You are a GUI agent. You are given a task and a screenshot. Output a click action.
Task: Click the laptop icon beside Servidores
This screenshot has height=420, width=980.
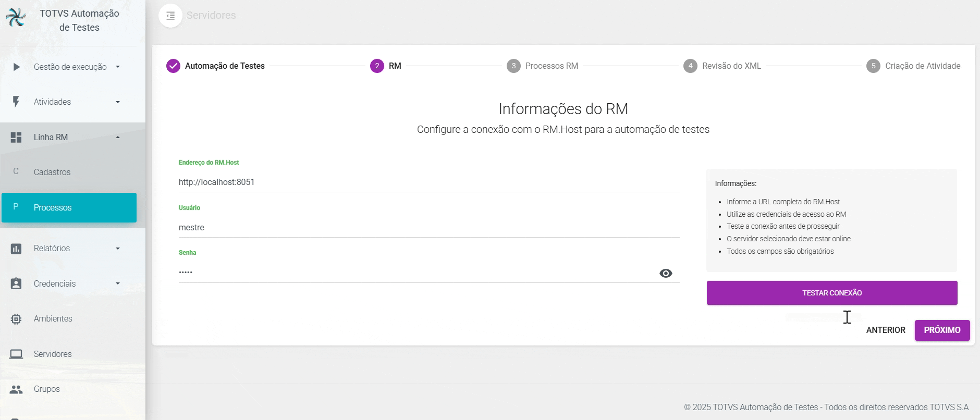coord(16,354)
